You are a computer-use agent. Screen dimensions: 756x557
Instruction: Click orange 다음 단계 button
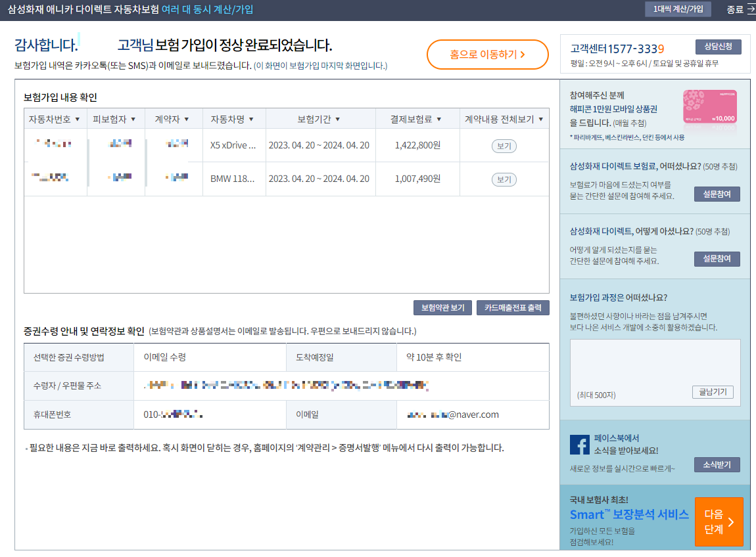coord(719,522)
